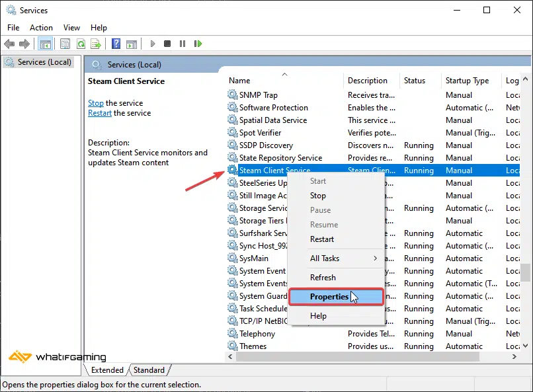Open the blue Help question-mark icon
This screenshot has width=533, height=392.
pyautogui.click(x=116, y=44)
